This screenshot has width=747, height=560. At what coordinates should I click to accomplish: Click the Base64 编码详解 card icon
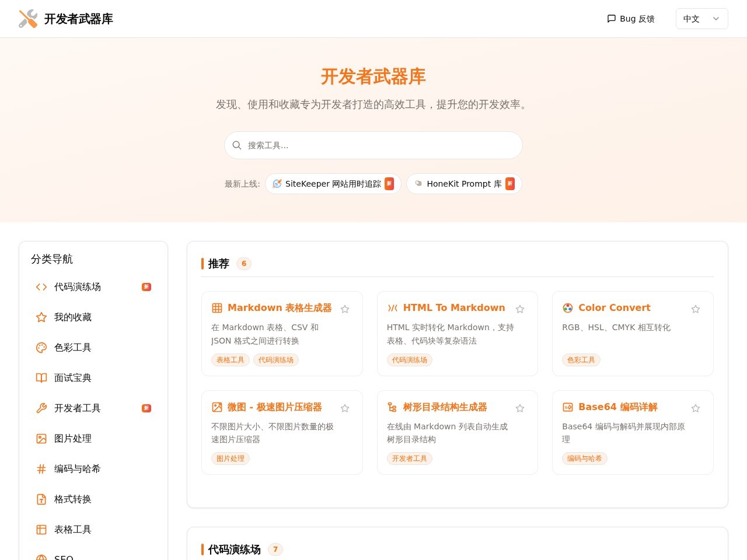click(x=568, y=407)
